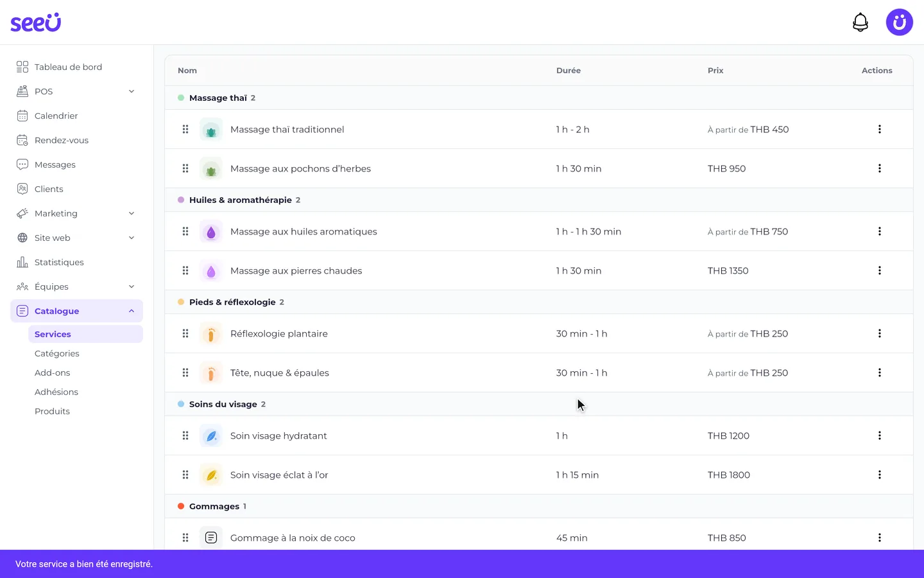Click the Soins du visage category header
The image size is (924, 578).
tap(539, 404)
